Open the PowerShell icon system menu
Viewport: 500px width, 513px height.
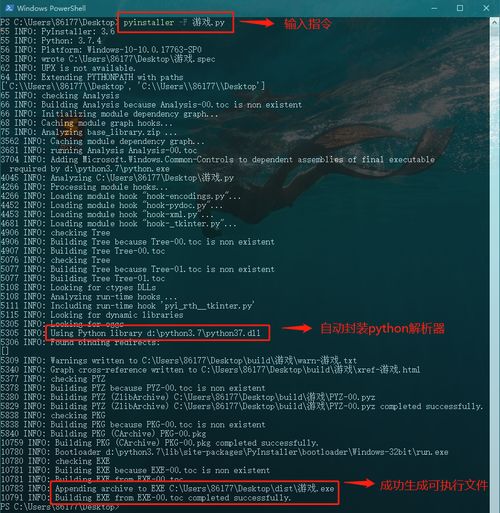point(8,8)
